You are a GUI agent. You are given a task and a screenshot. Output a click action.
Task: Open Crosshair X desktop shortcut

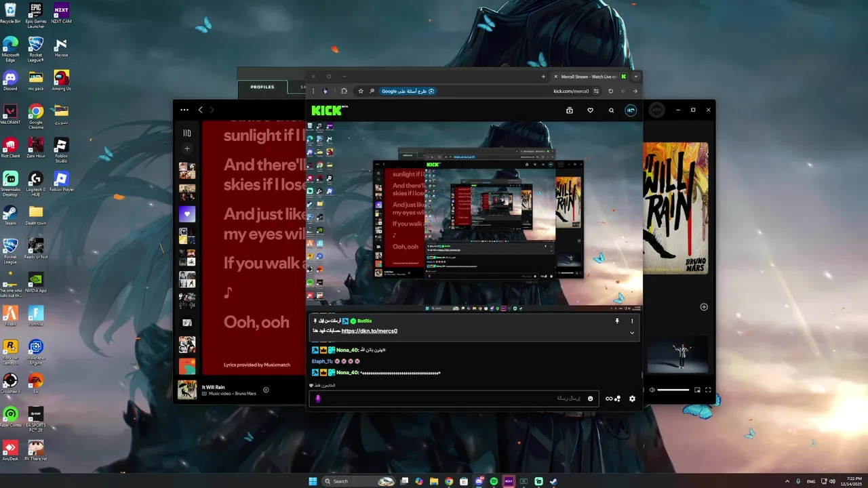[x=10, y=384]
